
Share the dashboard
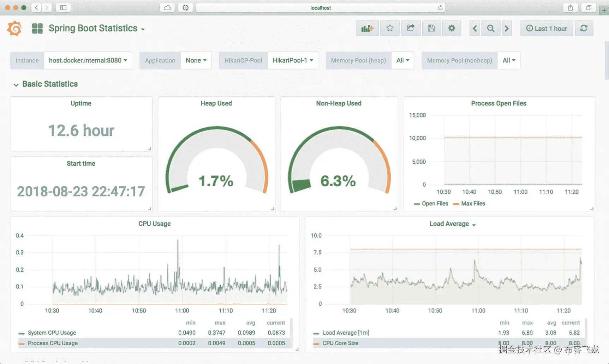[411, 28]
